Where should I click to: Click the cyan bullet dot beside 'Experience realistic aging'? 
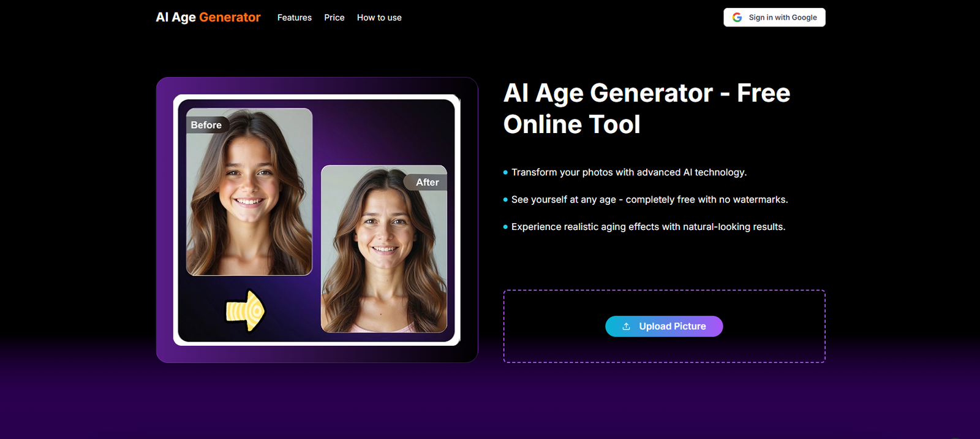505,227
